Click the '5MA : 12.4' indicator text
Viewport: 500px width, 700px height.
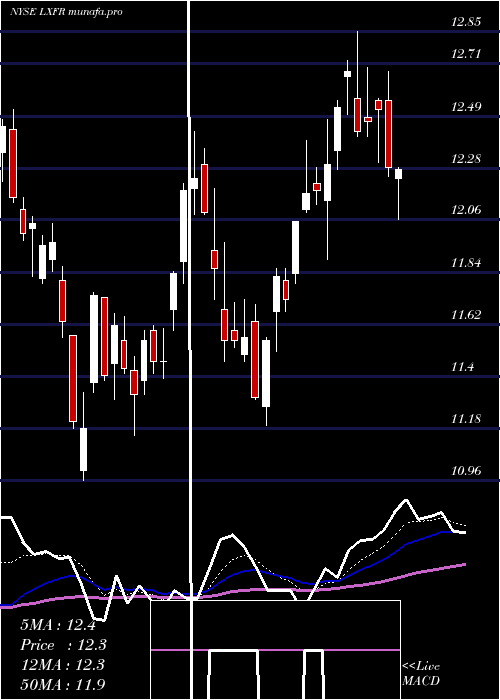(x=58, y=625)
